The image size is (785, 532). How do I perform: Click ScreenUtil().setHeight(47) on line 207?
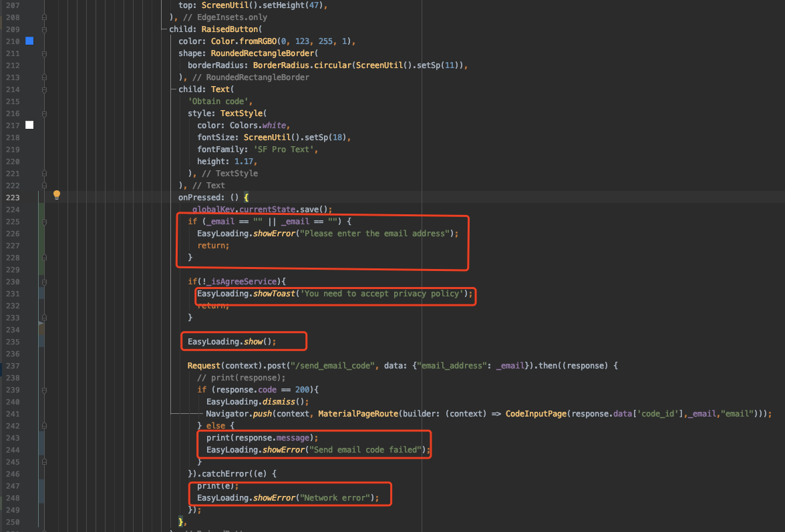(263, 5)
